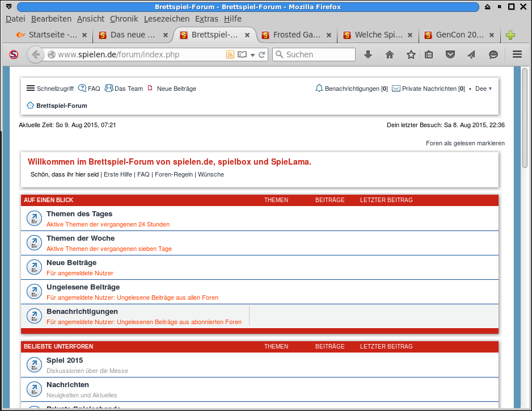Expand the Dee user dropdown
The image size is (532, 411).
pos(483,89)
